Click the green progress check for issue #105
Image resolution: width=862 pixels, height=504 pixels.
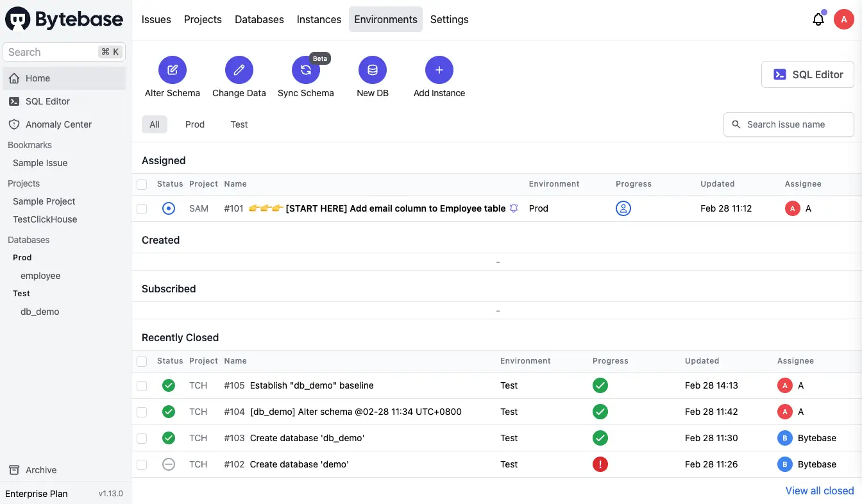600,385
